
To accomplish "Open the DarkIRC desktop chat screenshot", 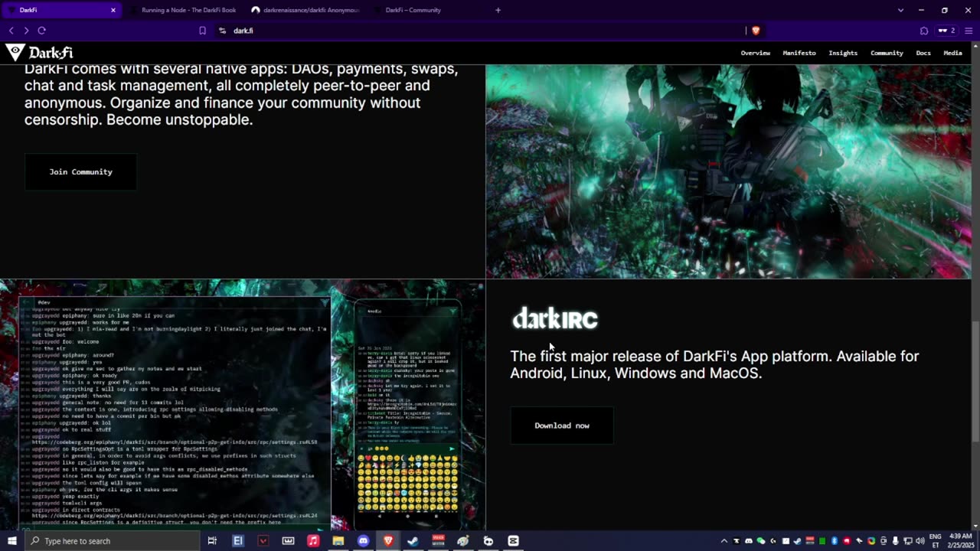I will point(175,412).
